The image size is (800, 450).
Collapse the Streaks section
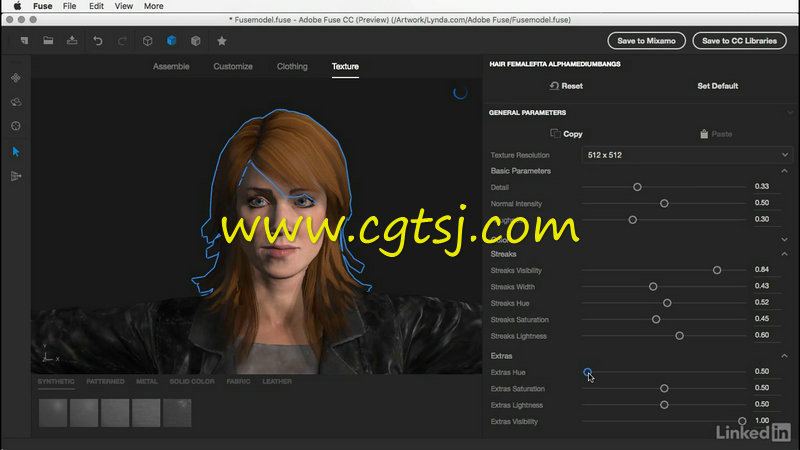(785, 254)
